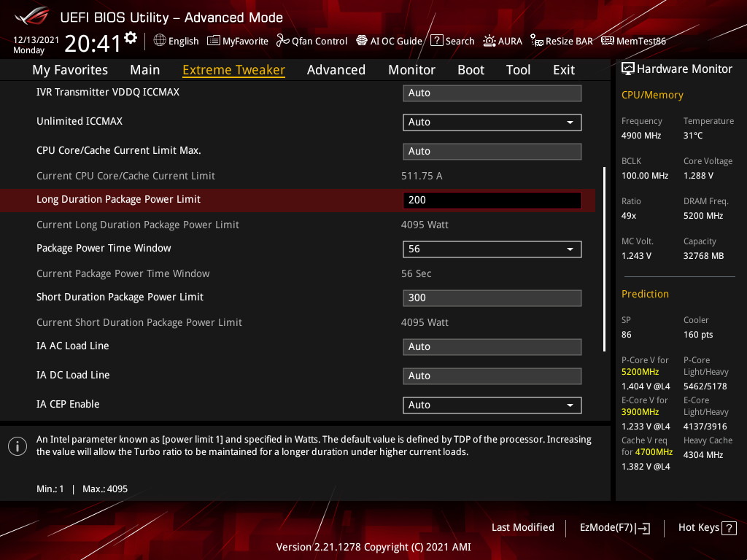
Task: Click the IVR Transmitter VDDQ ICCMAX field
Action: (492, 93)
